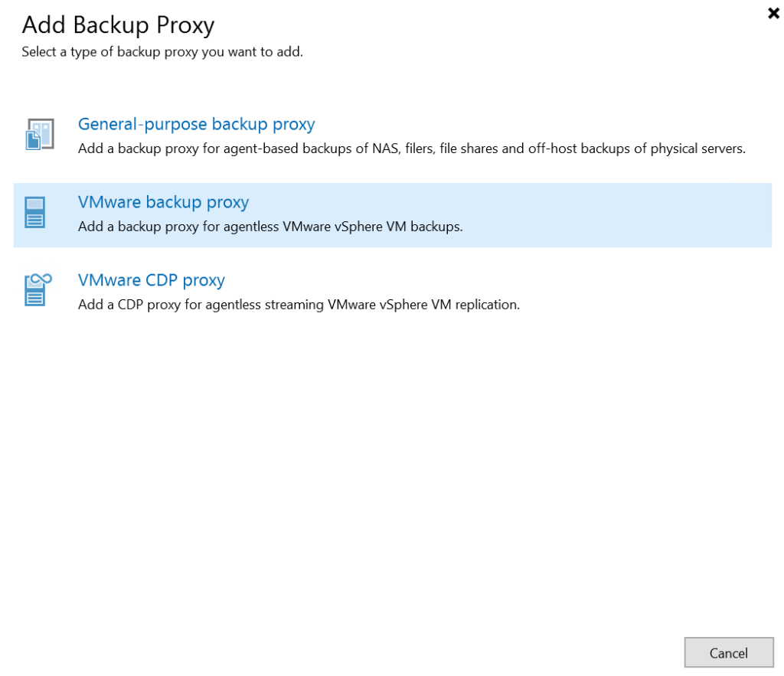Click the agentless streaming VM replication description
784x676 pixels.
299,305
